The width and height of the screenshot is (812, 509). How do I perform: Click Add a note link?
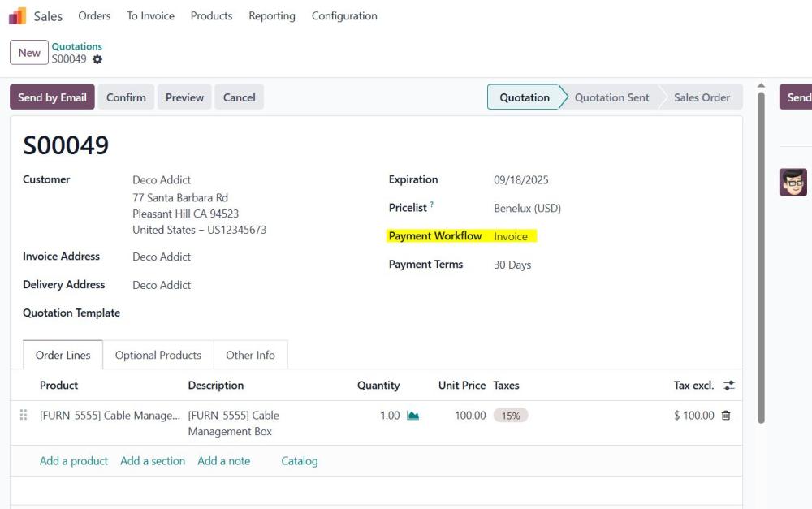tap(224, 461)
